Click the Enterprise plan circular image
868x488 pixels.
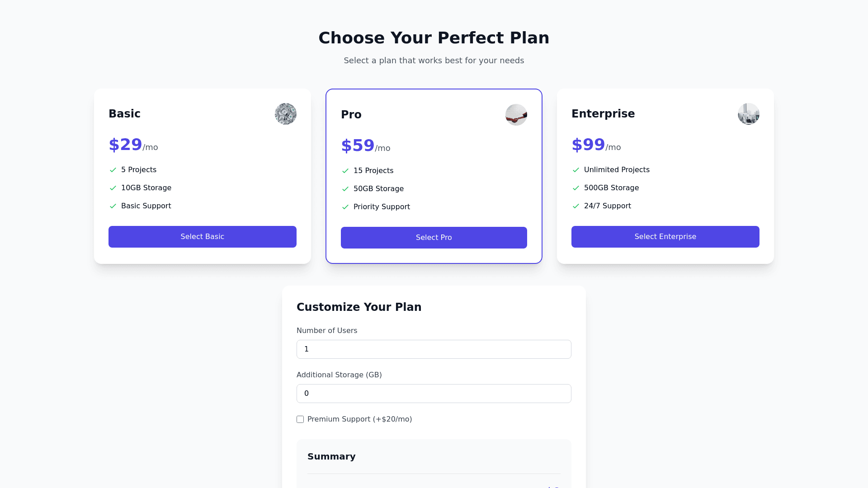[x=749, y=114]
